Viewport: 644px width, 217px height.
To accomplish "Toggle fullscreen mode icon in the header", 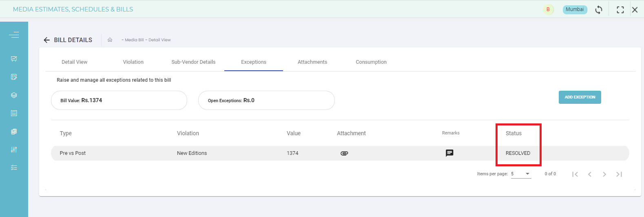I will click(x=620, y=10).
